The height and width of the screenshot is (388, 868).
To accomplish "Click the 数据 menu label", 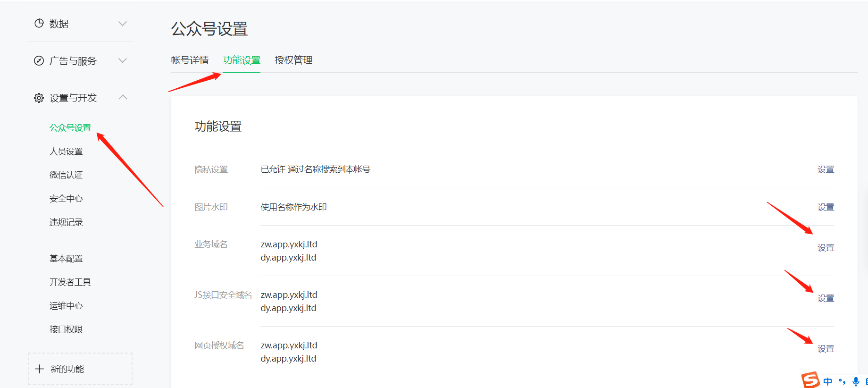I will point(59,24).
